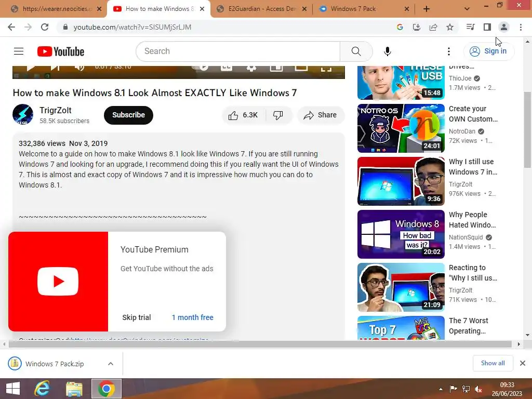Close the Windows 7 Pack tab
The width and height of the screenshot is (532, 399).
(x=407, y=9)
